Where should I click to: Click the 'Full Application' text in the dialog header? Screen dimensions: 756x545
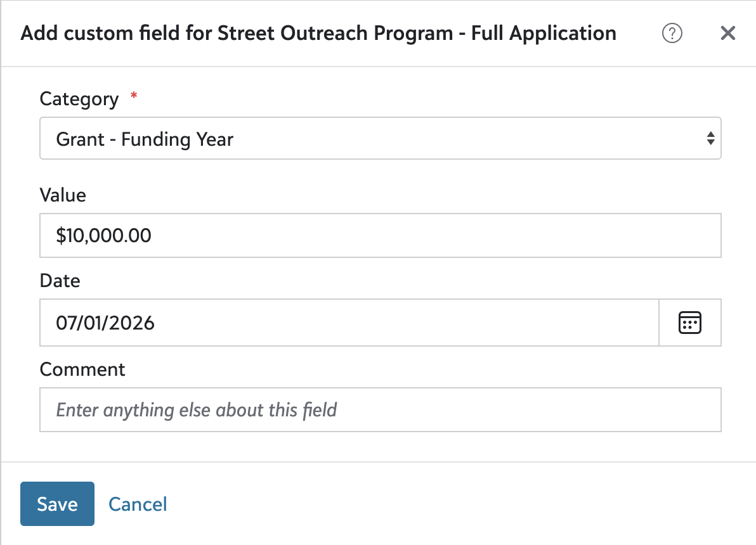coord(544,33)
